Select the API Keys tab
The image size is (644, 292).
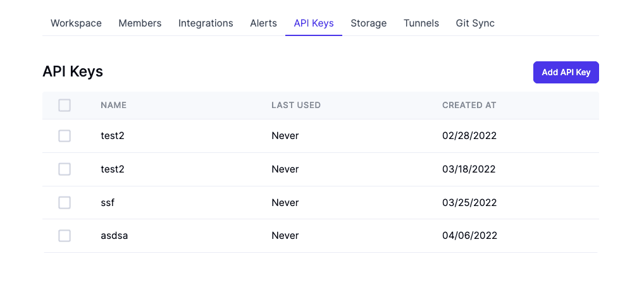click(314, 23)
